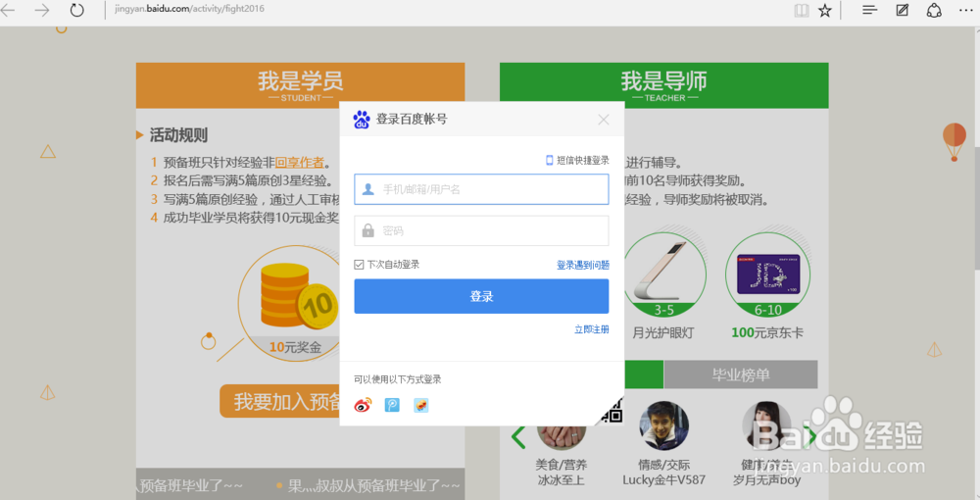Screen dimensions: 980x500
Task: Click the 我是学员 header
Action: click(x=300, y=85)
